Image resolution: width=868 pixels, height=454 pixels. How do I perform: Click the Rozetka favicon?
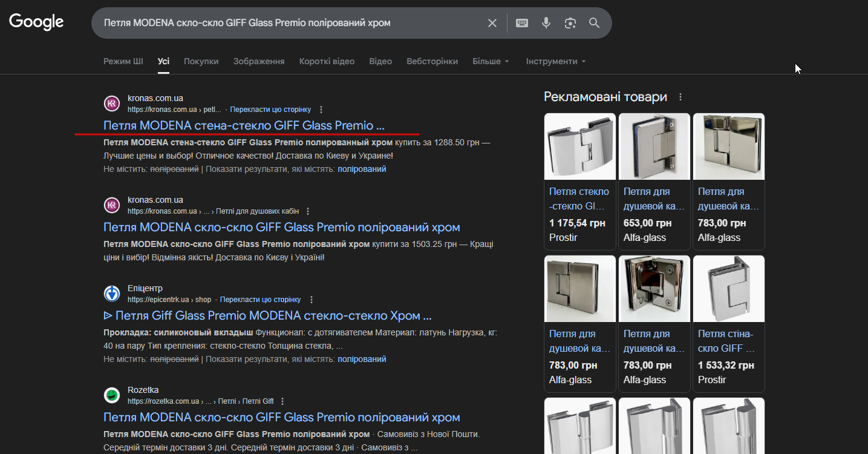112,395
